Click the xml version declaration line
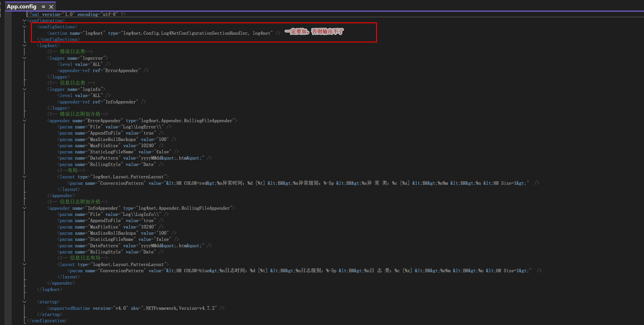 click(77, 14)
